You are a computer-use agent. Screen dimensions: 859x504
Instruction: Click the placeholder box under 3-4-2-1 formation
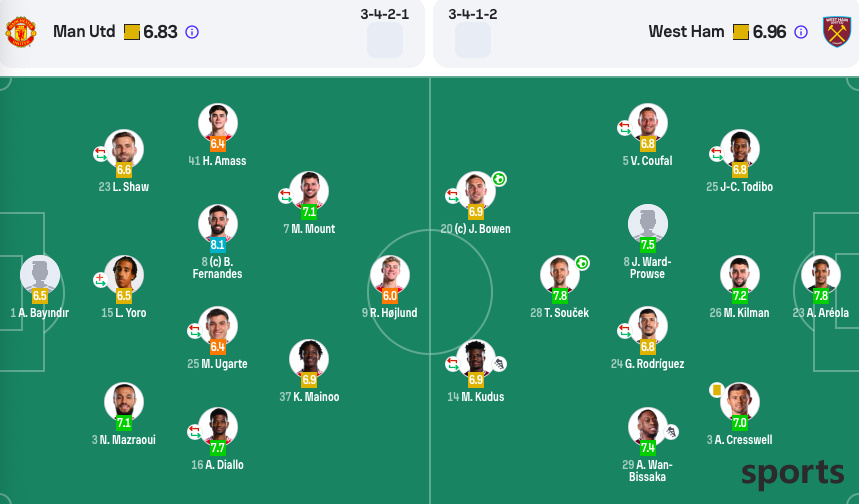click(385, 40)
